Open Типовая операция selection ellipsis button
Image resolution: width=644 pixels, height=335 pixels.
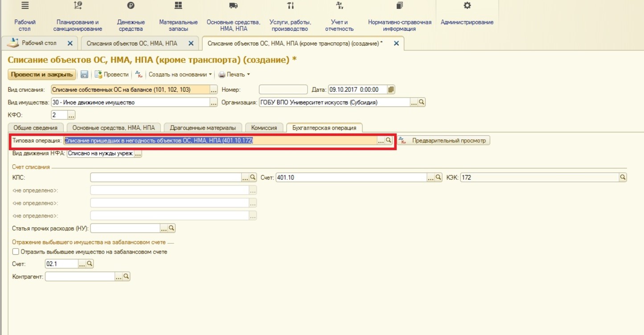(x=381, y=140)
